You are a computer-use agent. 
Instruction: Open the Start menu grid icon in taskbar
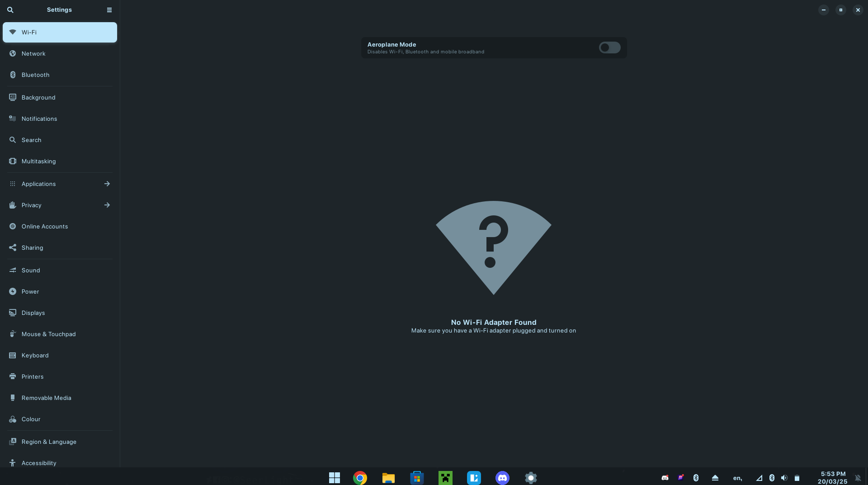335,478
